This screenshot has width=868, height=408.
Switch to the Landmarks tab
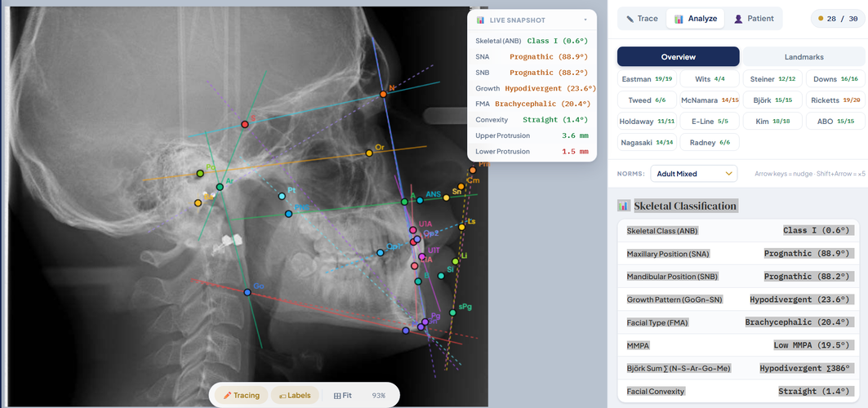(803, 57)
